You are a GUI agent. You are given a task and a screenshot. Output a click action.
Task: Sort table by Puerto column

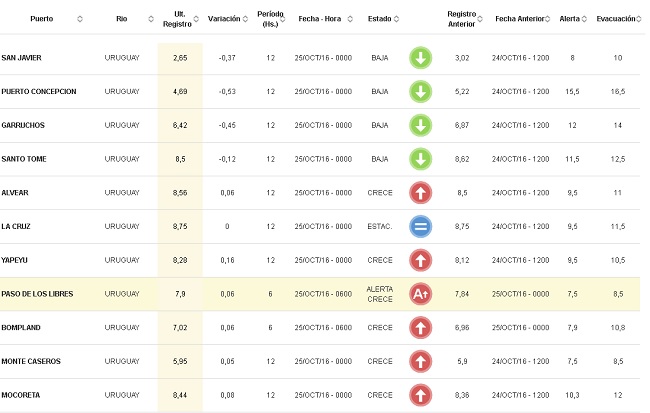tap(42, 19)
